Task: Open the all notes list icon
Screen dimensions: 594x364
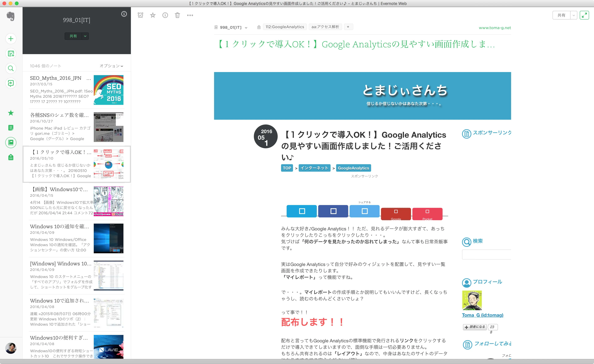Action: (11, 128)
